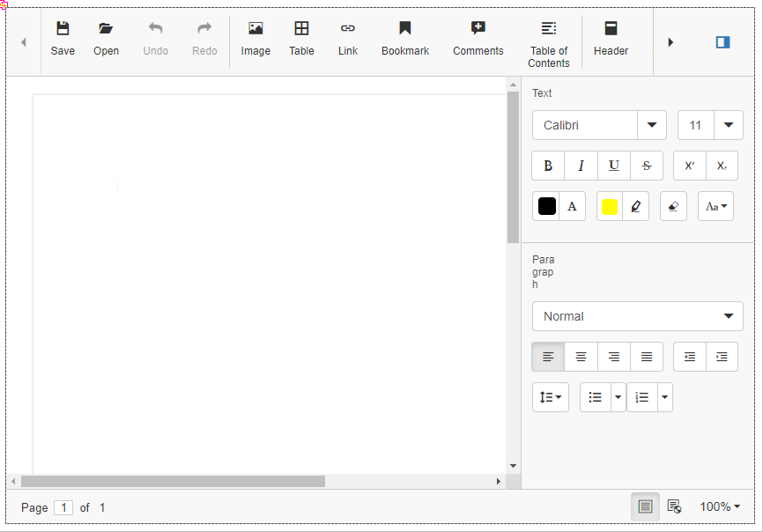The height and width of the screenshot is (532, 763).
Task: Open the Calibri font family dropdown
Action: coord(652,125)
